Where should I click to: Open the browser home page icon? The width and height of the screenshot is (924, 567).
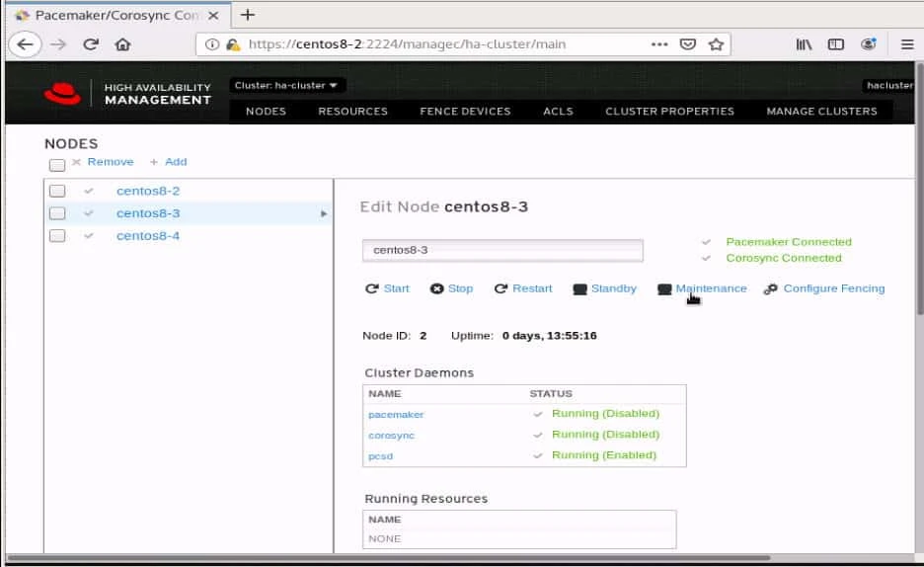coord(122,44)
